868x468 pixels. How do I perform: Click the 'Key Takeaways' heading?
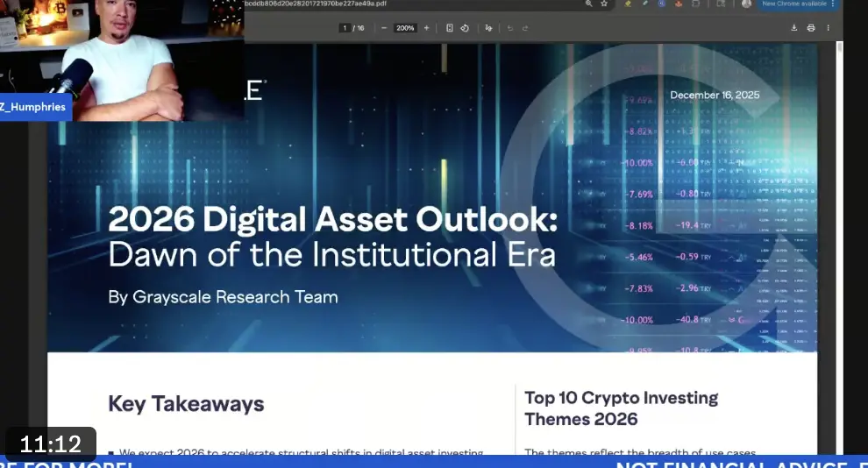click(x=186, y=404)
